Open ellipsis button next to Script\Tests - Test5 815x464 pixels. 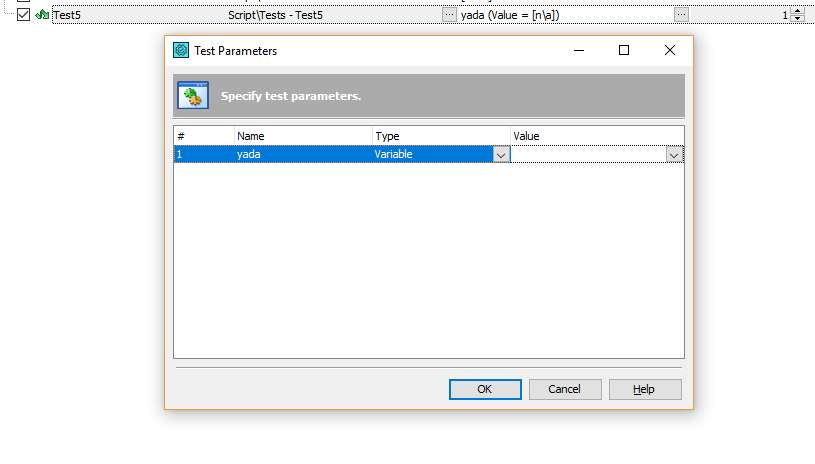click(449, 15)
